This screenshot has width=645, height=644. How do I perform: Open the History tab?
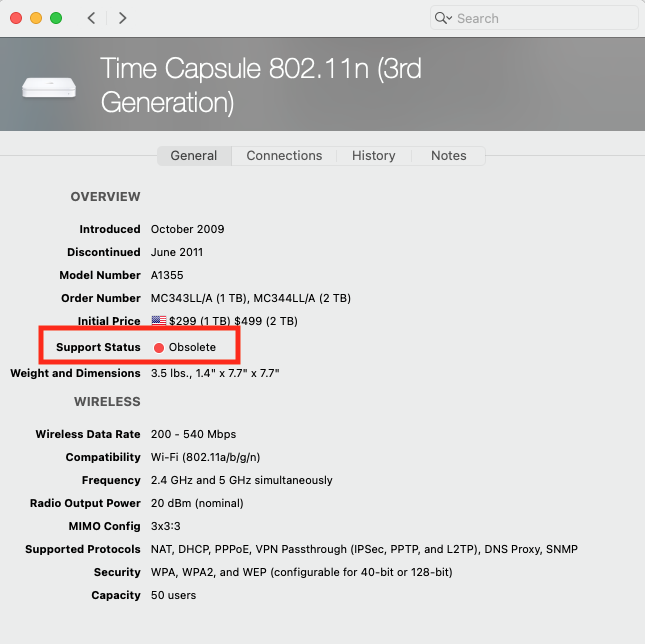(x=374, y=156)
